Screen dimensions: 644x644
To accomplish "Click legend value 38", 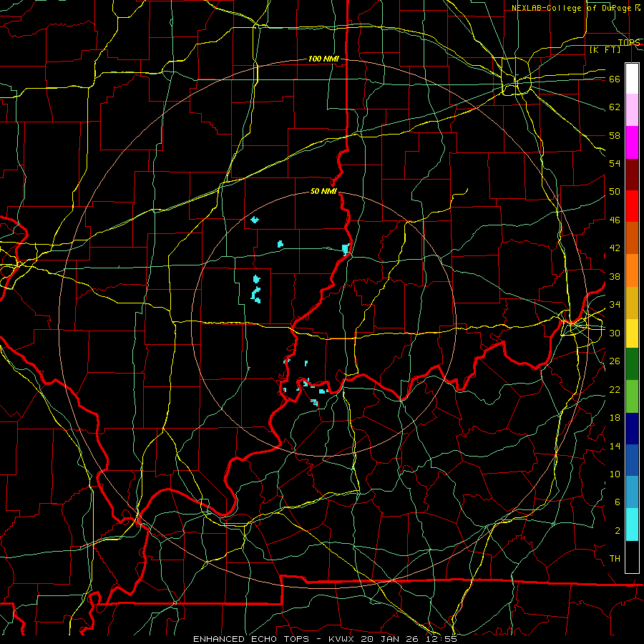I will [x=615, y=276].
